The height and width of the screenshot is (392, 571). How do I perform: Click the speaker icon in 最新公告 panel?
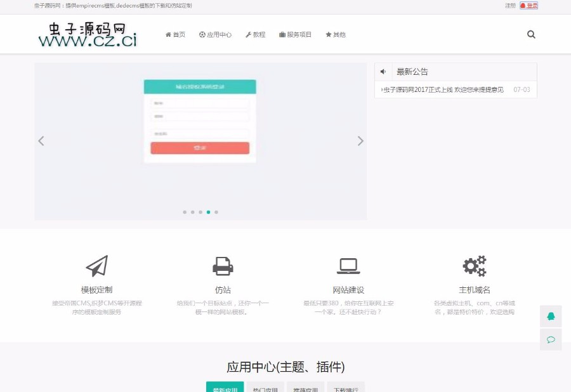click(x=382, y=71)
